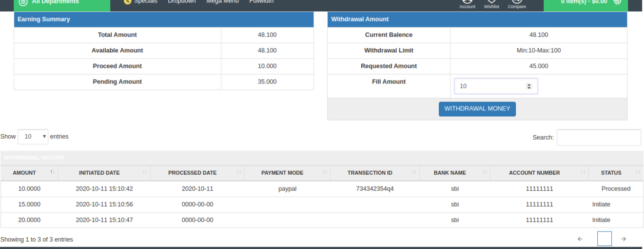Sort by Initiated Date column arrows
The height and width of the screenshot is (249, 644).
[x=145, y=172]
